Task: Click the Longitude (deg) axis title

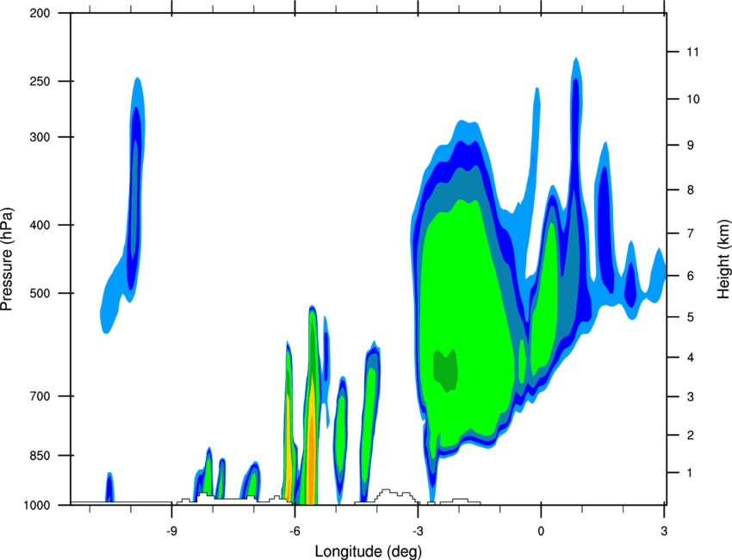Action: point(368,551)
